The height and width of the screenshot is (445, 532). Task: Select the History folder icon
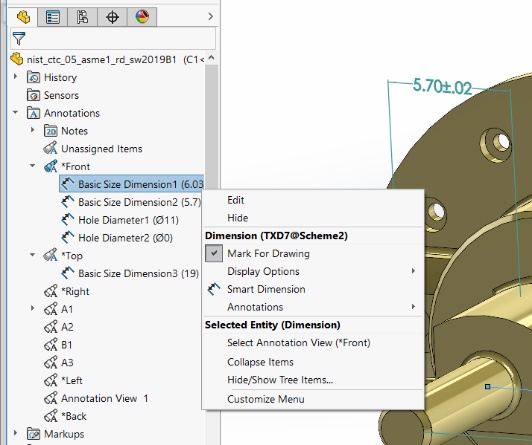tap(34, 77)
